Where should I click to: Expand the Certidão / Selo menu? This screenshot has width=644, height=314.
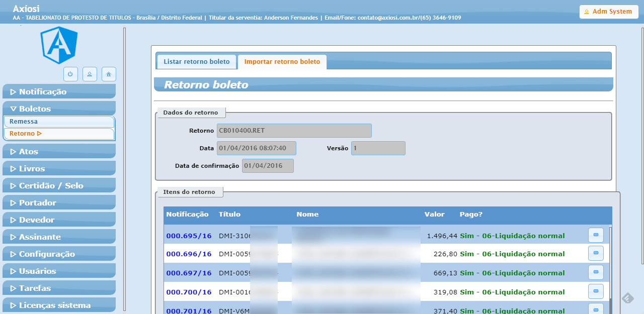pyautogui.click(x=59, y=186)
